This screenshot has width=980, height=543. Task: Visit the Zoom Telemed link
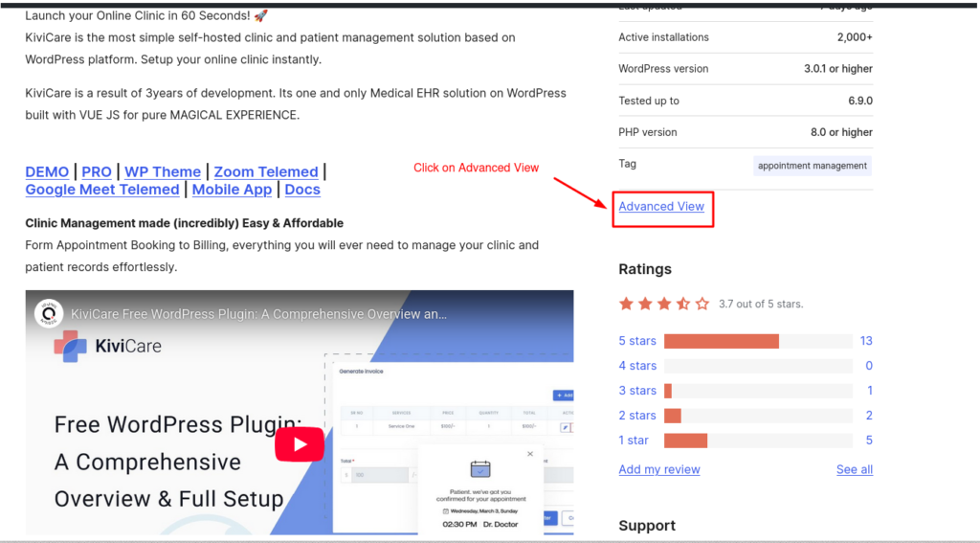266,171
